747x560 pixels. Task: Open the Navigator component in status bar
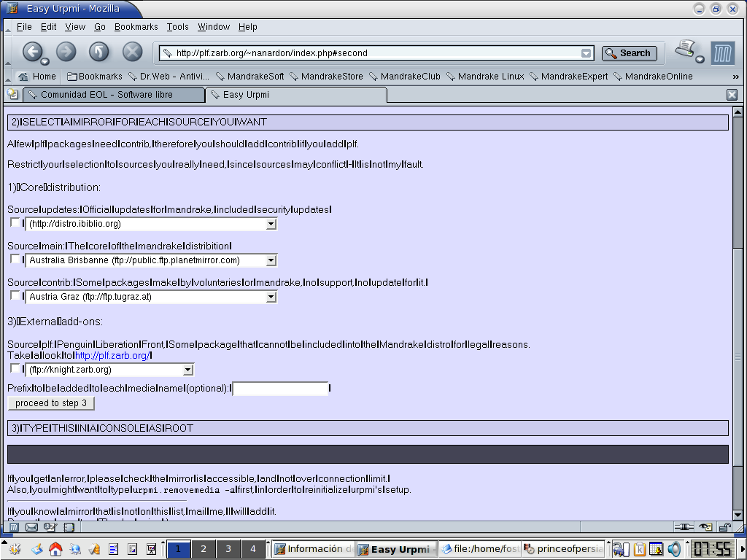click(x=14, y=526)
